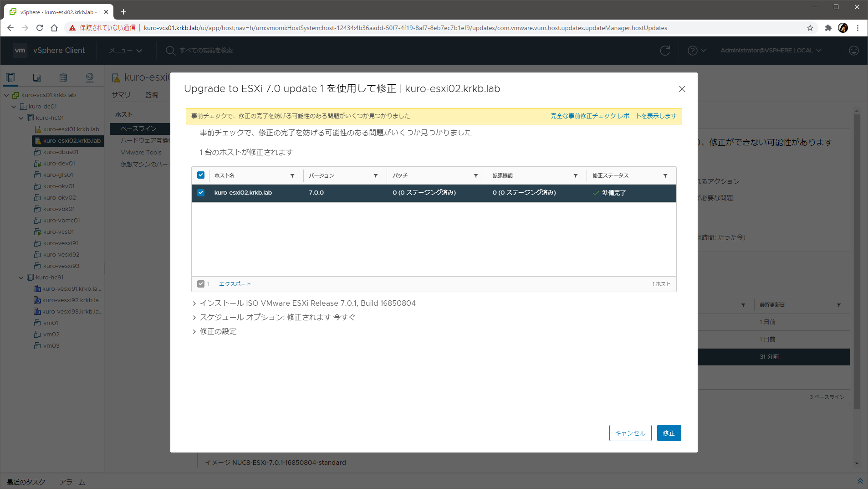
Task: Open the browser extensions puzzle icon
Action: click(828, 28)
